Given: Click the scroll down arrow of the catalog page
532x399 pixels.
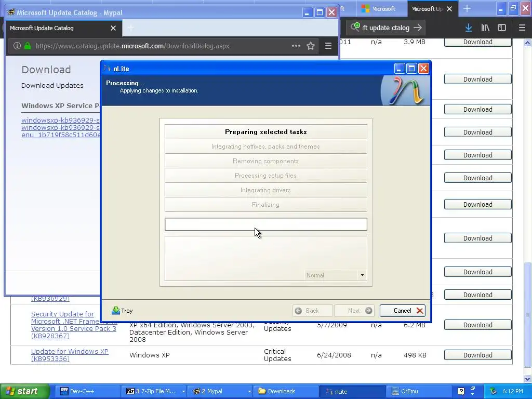Looking at the screenshot, I should [527, 379].
